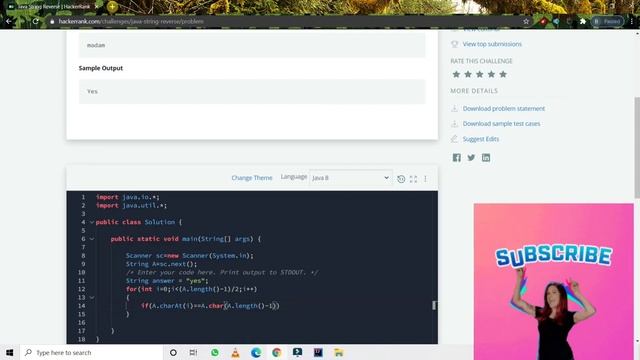The width and height of the screenshot is (640, 360).
Task: Select the Java String Reverse tab
Action: (x=53, y=7)
